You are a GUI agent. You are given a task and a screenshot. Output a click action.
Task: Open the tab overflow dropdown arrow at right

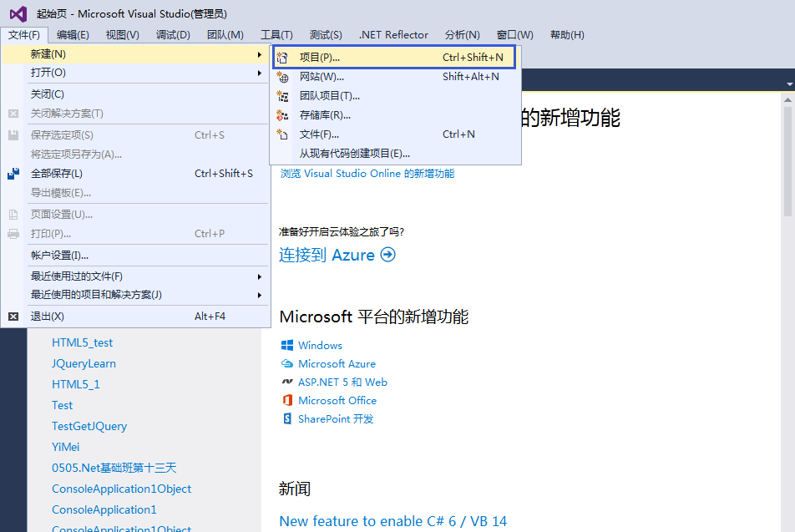(789, 84)
